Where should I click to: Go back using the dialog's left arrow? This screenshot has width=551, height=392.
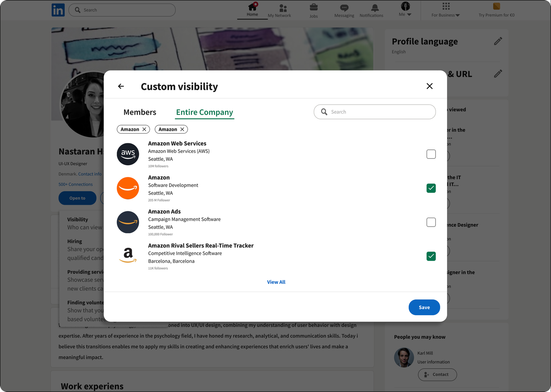tap(121, 86)
